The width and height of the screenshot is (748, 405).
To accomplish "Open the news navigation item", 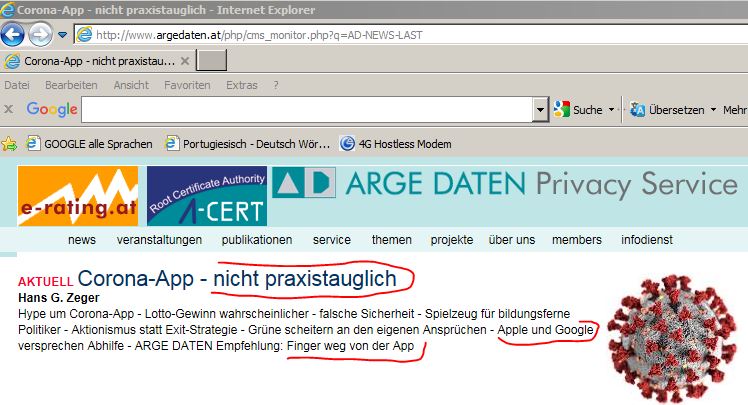I will point(82,239).
